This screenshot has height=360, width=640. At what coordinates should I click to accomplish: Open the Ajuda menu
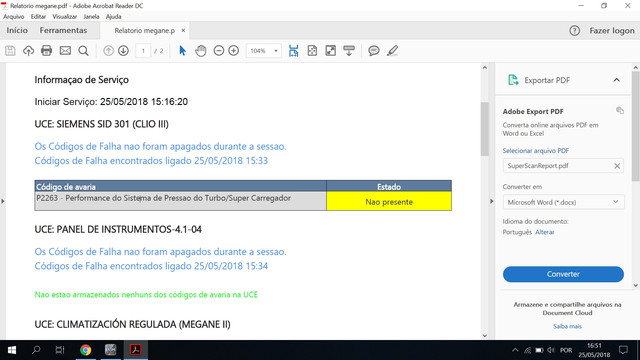pos(113,17)
